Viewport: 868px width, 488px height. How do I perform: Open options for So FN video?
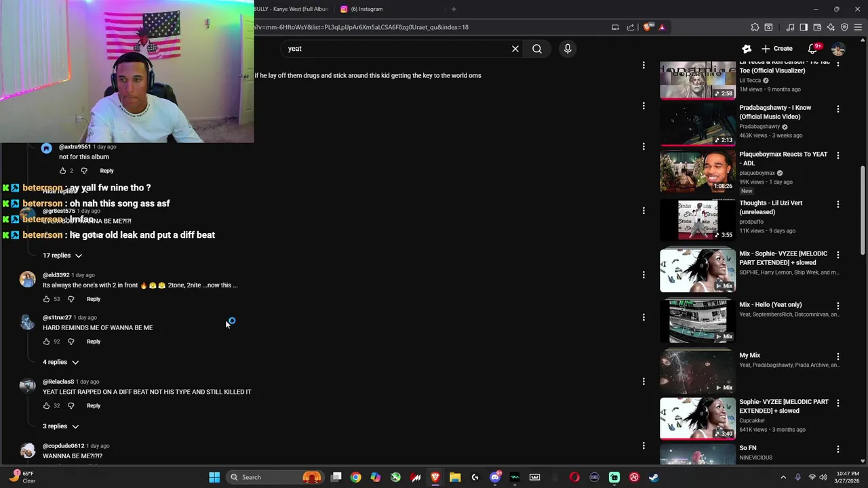pyautogui.click(x=838, y=449)
